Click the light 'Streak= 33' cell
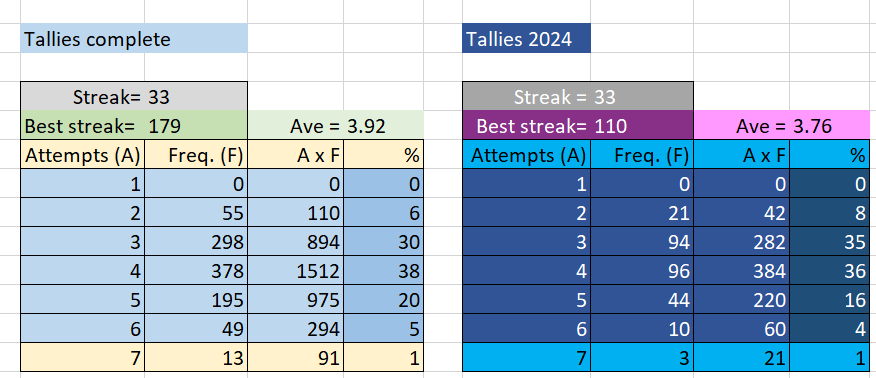This screenshot has height=378, width=876. [x=134, y=97]
